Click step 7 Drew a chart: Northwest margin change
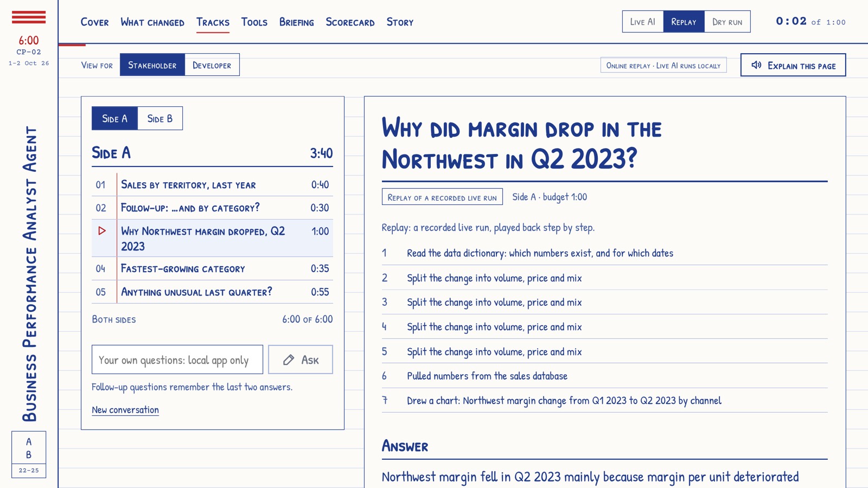This screenshot has width=868, height=488. click(604, 401)
